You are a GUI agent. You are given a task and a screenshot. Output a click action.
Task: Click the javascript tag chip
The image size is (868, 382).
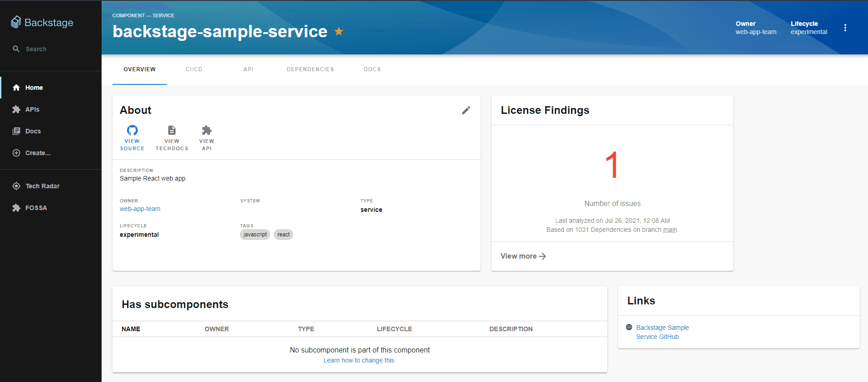click(x=255, y=235)
